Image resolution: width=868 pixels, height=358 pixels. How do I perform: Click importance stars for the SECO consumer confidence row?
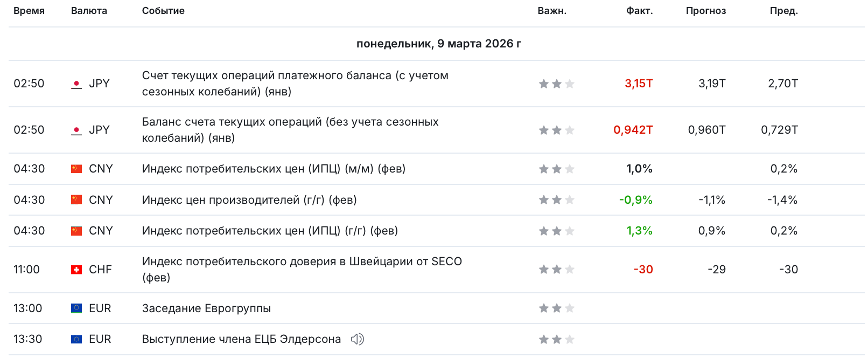tap(556, 270)
